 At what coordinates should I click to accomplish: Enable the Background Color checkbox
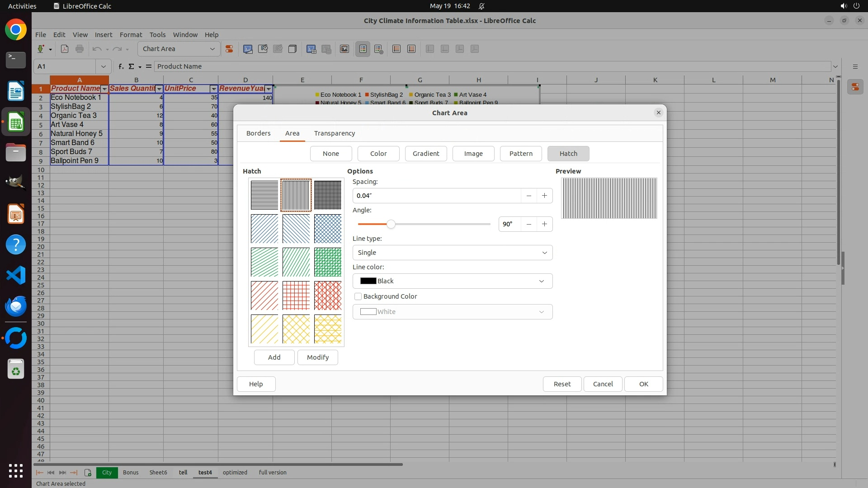point(358,296)
